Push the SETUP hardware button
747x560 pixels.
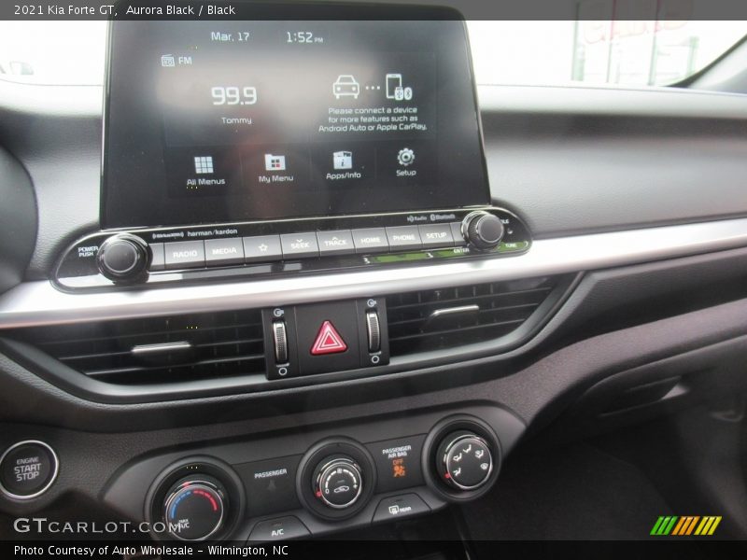(436, 235)
